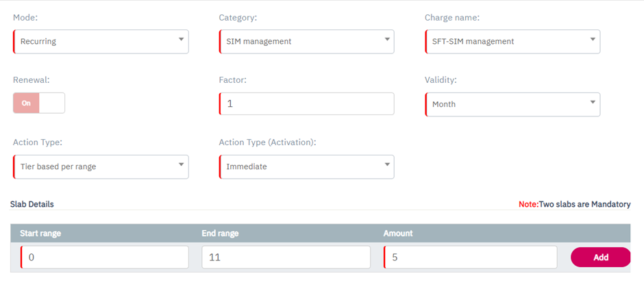Viewport: 644px width, 287px height.
Task: Click the Amount input field
Action: [470, 258]
